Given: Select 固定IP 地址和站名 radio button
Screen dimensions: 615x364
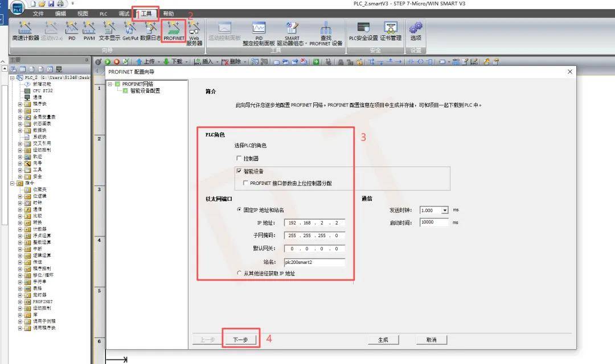Looking at the screenshot, I should pos(239,210).
